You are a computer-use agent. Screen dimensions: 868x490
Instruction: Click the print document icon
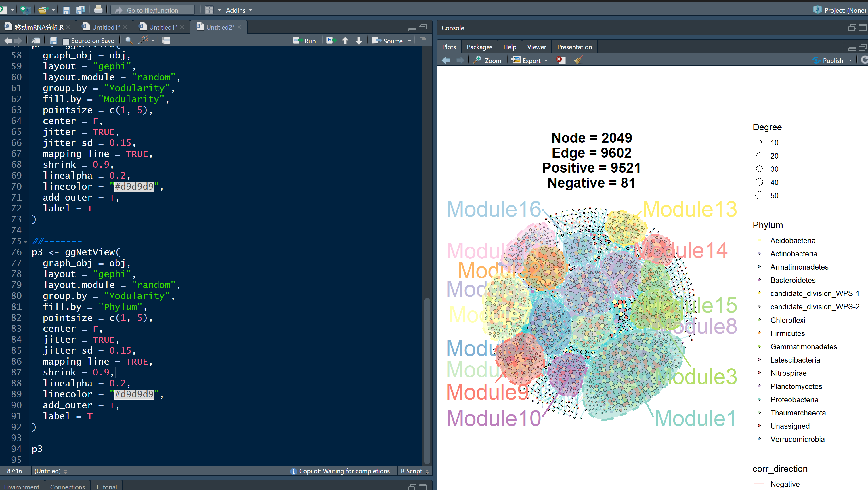point(98,10)
